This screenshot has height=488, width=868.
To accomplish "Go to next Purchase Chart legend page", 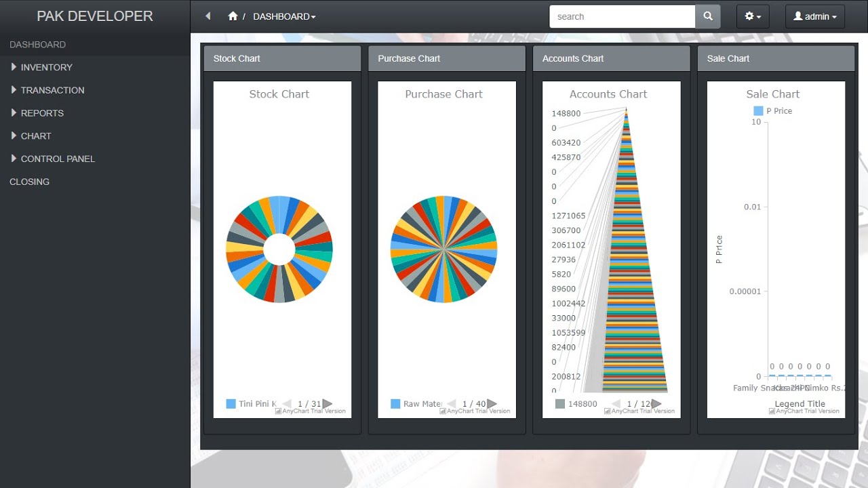I will (492, 404).
